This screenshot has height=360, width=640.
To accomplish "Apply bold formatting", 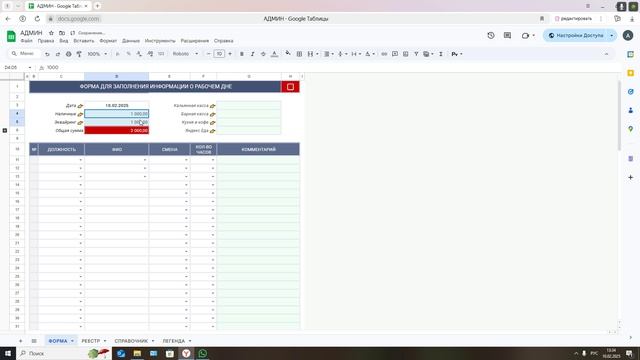I will click(242, 54).
